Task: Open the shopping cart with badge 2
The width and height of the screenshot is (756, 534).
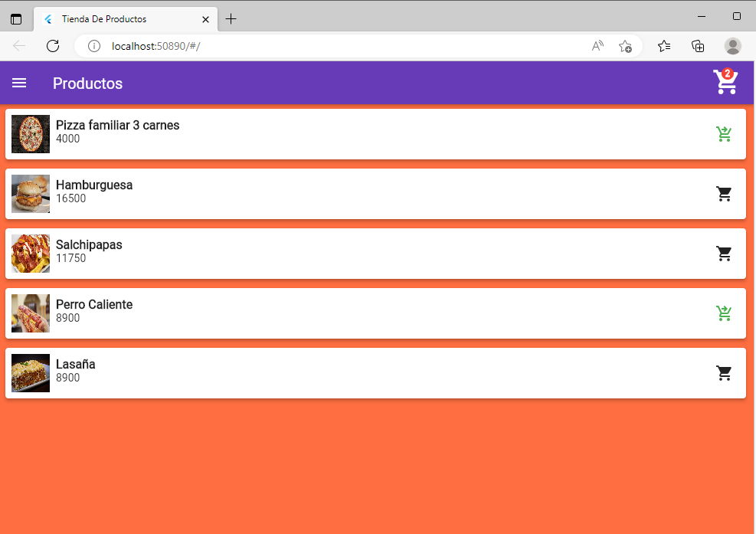Action: point(725,81)
